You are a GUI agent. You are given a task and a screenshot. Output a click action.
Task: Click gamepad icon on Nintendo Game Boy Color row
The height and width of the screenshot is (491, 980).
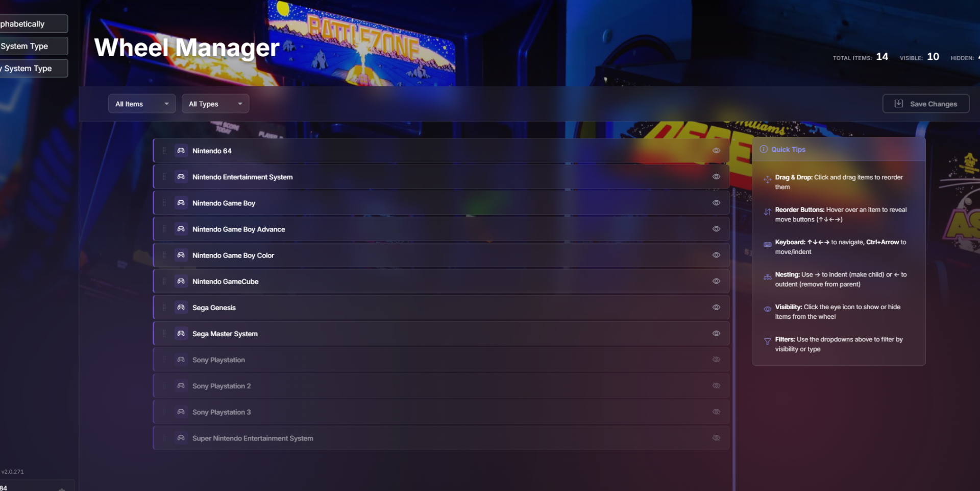click(181, 255)
